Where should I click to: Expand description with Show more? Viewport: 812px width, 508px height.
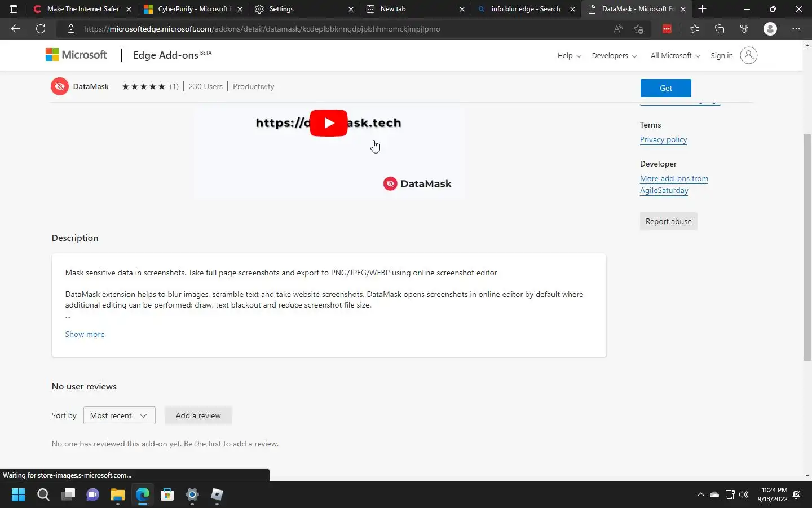click(x=85, y=334)
